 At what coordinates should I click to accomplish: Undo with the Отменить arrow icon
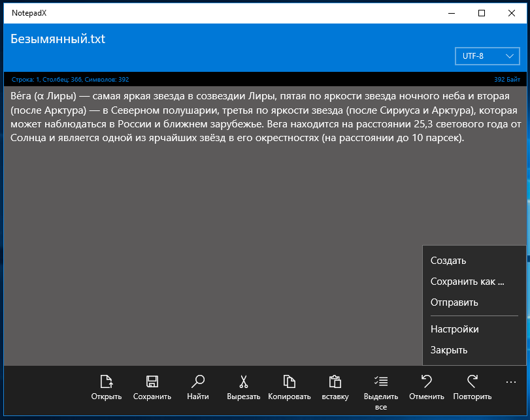[x=427, y=382]
